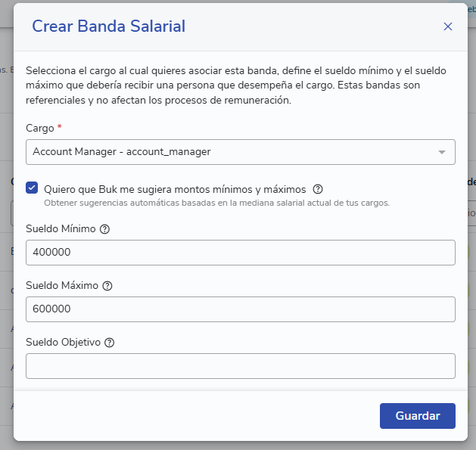Click the 'Crear Banda Salarial' title

(109, 26)
